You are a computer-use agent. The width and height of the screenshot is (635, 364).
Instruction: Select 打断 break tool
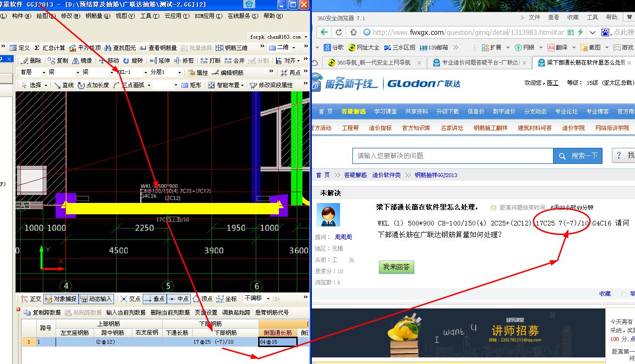[211, 60]
